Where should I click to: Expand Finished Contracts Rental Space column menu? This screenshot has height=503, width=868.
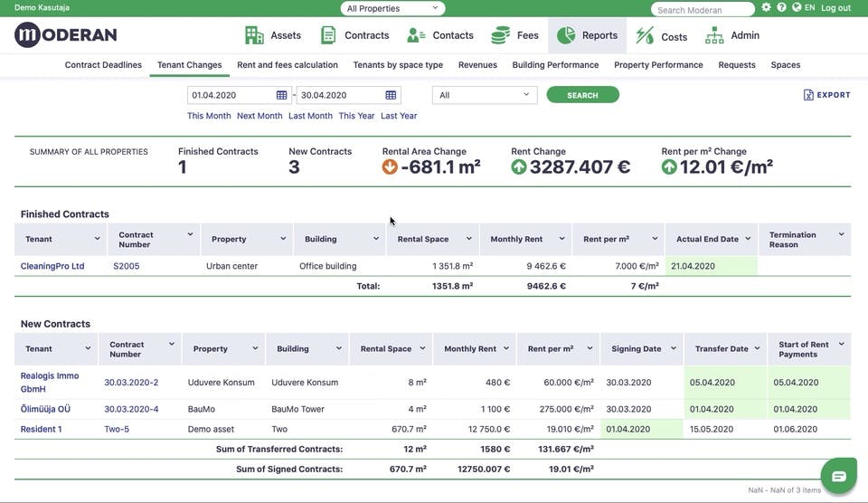coord(469,239)
